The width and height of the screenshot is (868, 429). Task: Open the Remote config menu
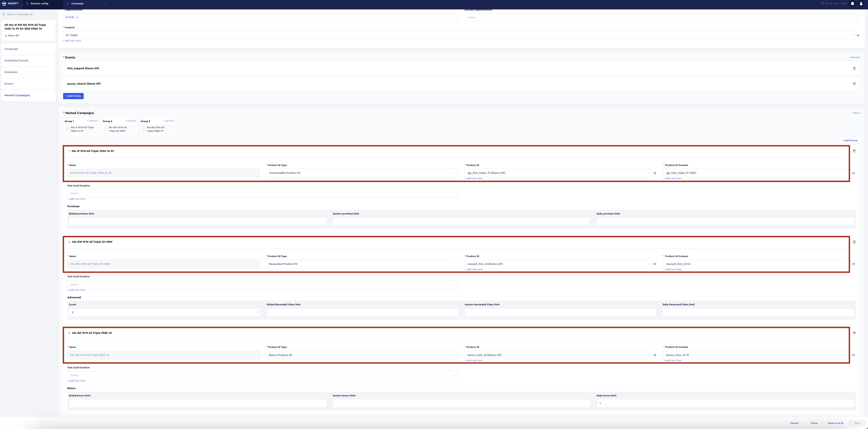click(x=37, y=4)
